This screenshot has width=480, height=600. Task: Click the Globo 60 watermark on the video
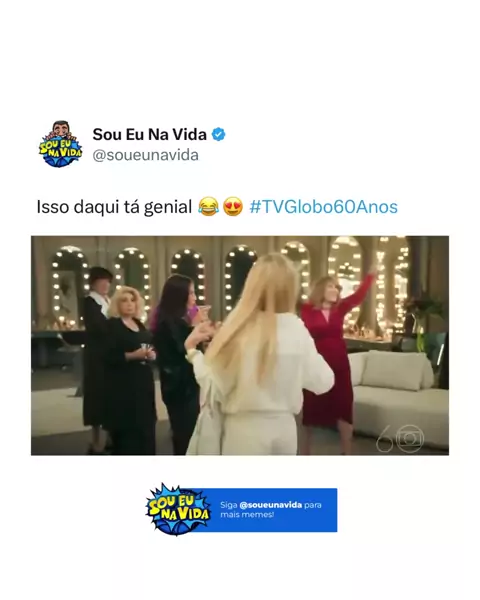click(x=400, y=437)
